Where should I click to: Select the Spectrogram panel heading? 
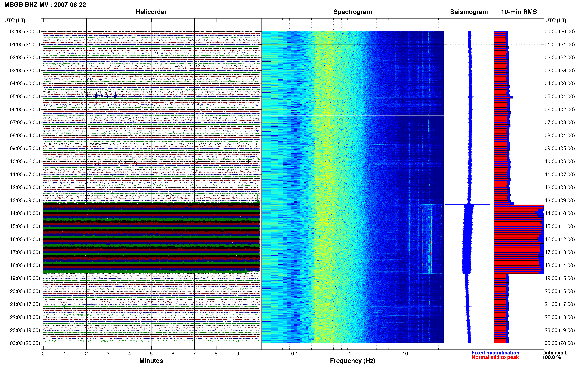click(x=352, y=12)
